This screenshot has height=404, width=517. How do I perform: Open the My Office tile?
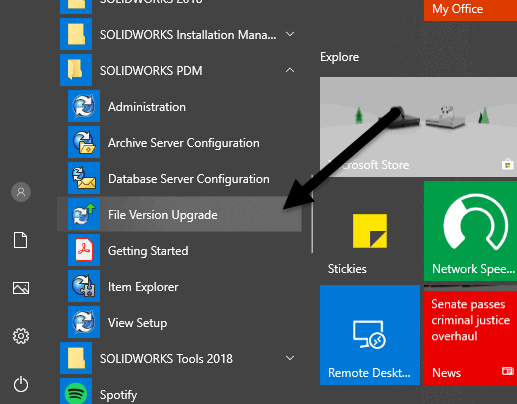(470, 10)
